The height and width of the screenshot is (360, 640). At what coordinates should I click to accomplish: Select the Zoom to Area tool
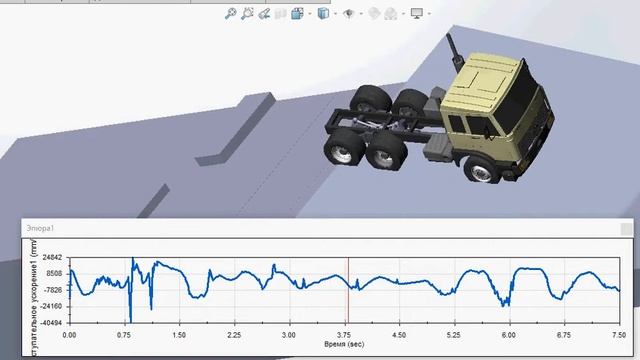click(x=247, y=13)
